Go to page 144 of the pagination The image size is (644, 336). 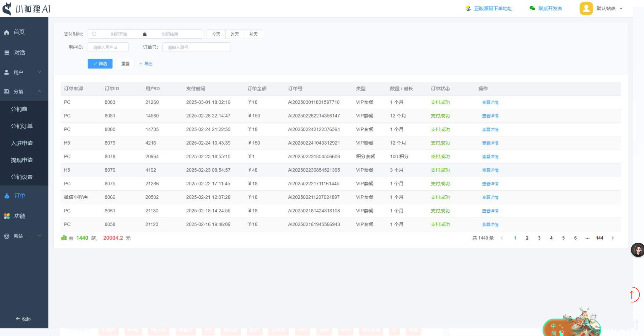tap(599, 238)
